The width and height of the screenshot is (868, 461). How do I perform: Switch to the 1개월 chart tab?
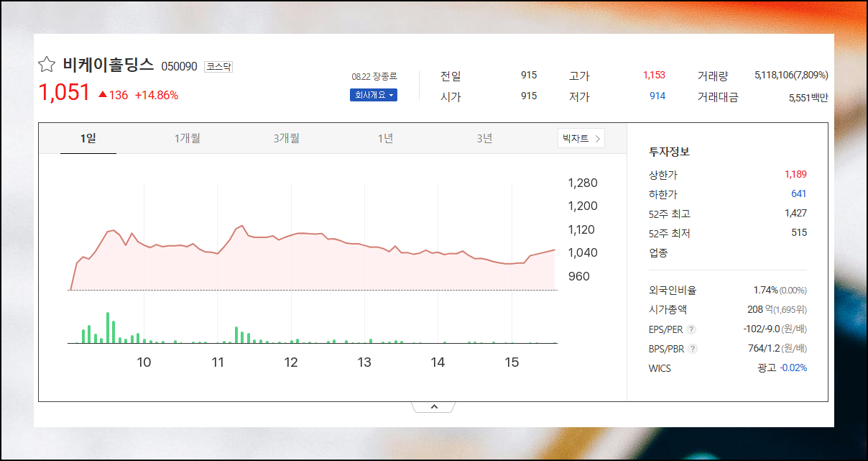coord(188,138)
